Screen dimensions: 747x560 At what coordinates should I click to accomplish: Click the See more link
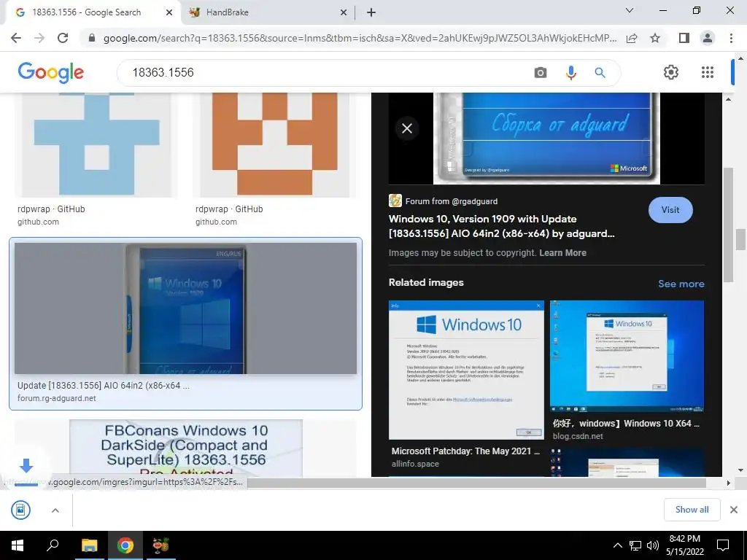click(681, 284)
